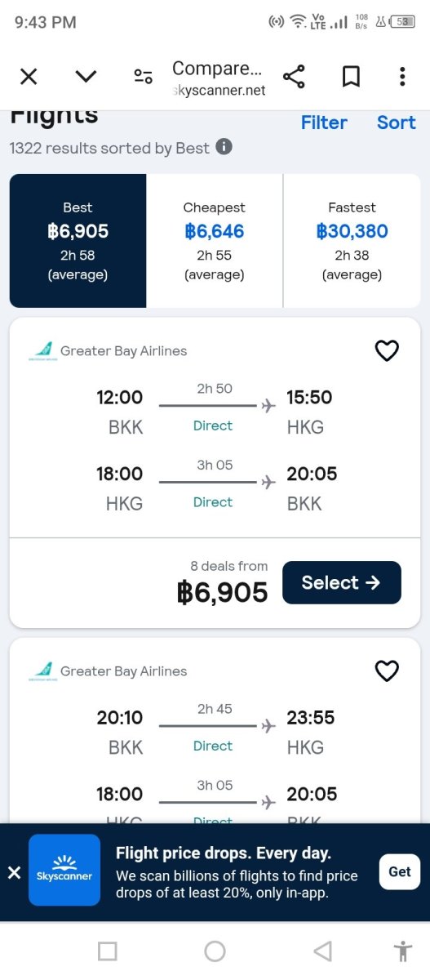Save the 20:10 BKK flight with heart
This screenshot has height=980, width=430.
[387, 670]
